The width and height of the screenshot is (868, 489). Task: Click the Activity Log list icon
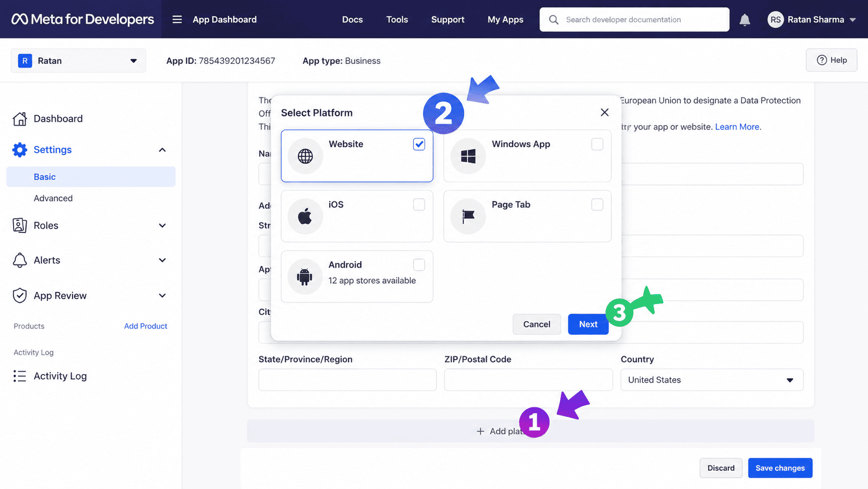pyautogui.click(x=20, y=376)
